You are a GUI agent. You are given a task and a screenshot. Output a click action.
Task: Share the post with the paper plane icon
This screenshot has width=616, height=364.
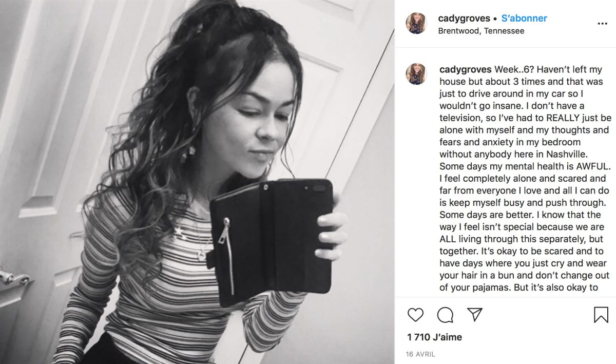(475, 314)
